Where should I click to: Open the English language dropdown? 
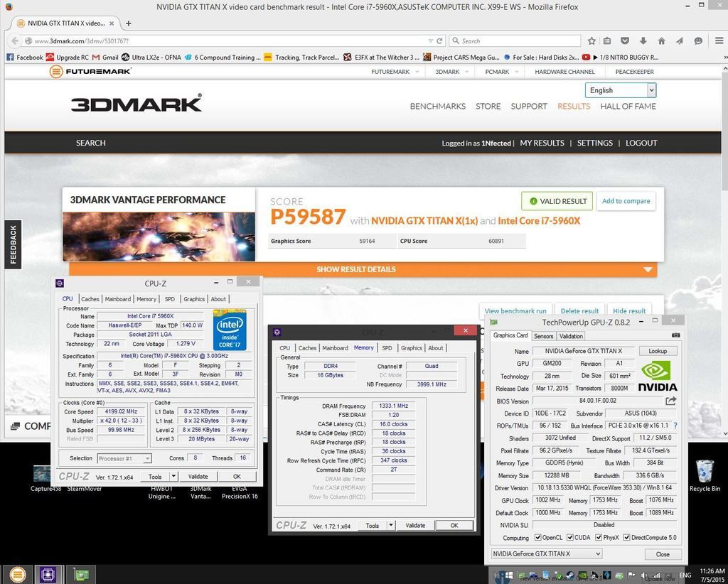[x=621, y=90]
